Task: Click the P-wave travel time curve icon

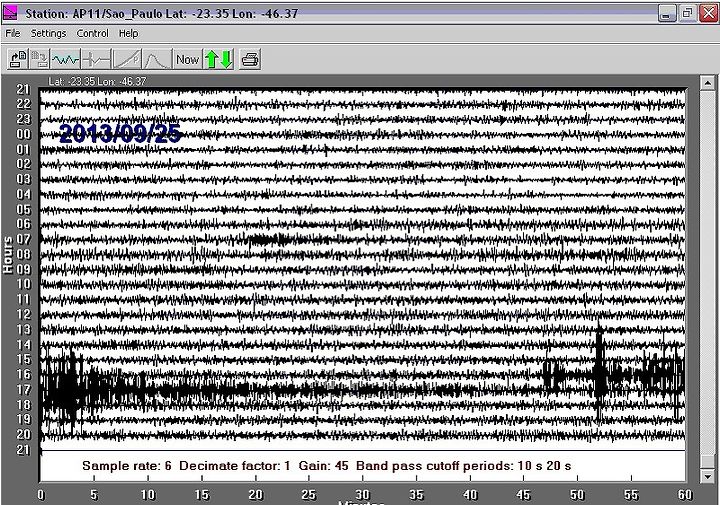Action: [127, 59]
